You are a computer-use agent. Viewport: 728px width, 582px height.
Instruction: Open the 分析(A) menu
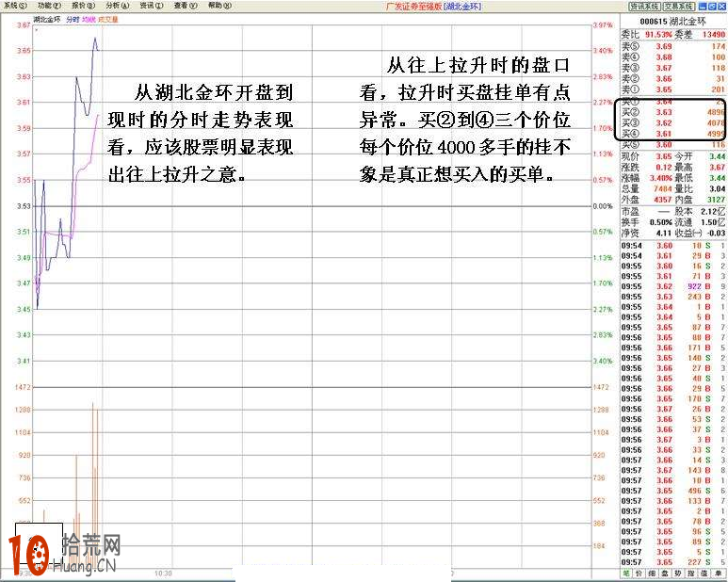pyautogui.click(x=118, y=6)
